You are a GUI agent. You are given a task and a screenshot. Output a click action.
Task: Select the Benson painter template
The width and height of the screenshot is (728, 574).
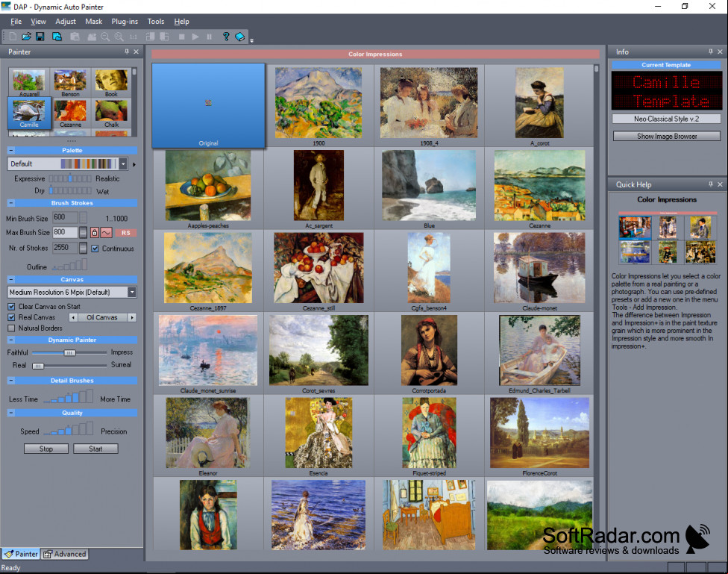point(70,83)
